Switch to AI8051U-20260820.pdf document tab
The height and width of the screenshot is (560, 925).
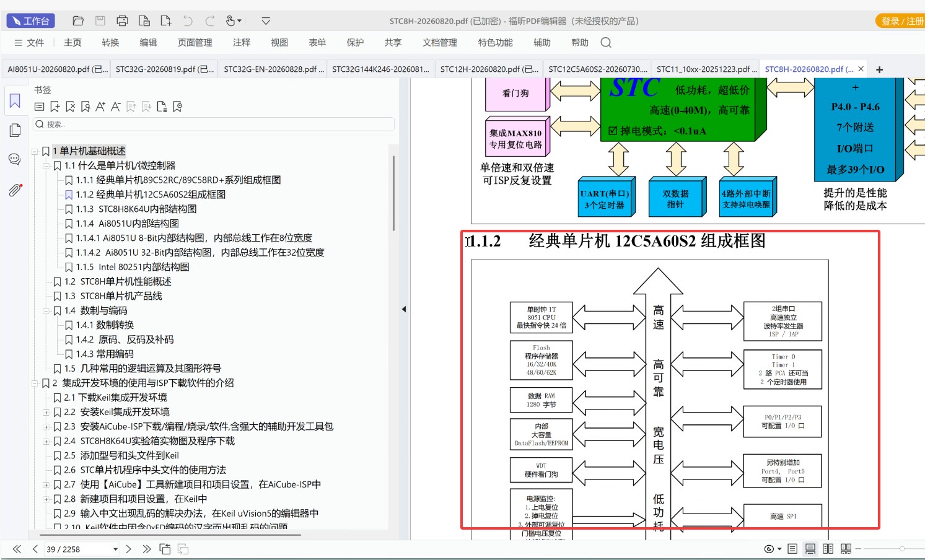(56, 69)
